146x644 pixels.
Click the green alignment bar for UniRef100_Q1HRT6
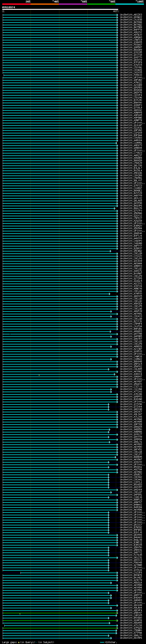60,620
